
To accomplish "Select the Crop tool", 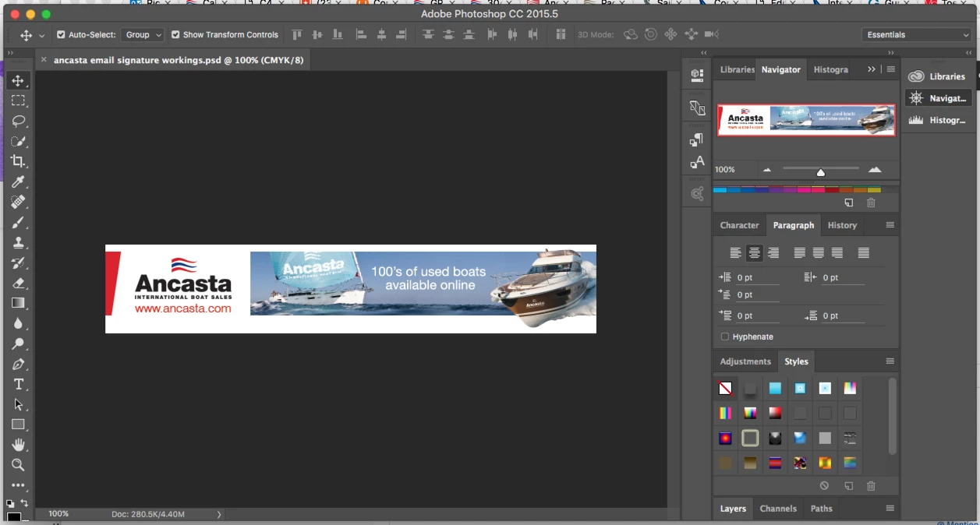I will click(18, 162).
